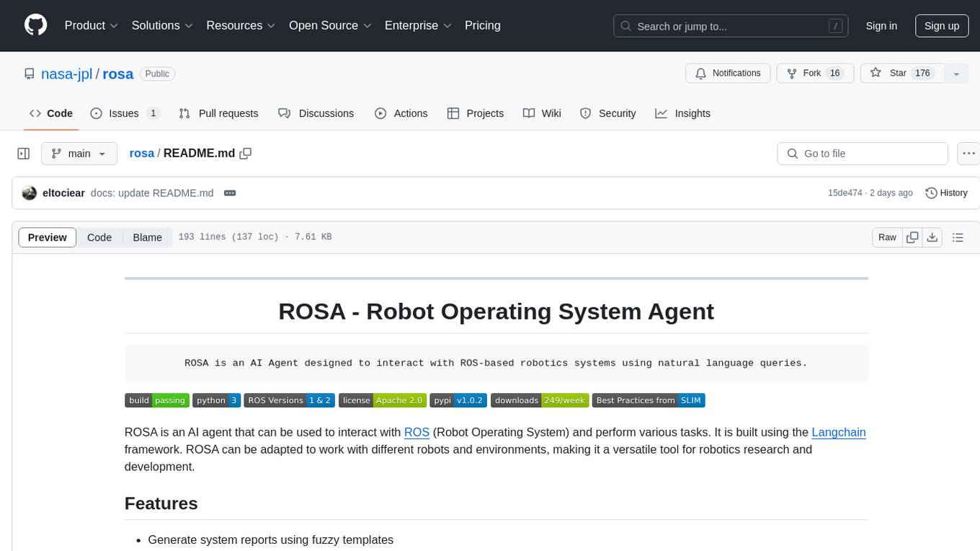Screen dimensions: 980x551
Task: Open the GitHub homepage logo
Action: click(35, 25)
